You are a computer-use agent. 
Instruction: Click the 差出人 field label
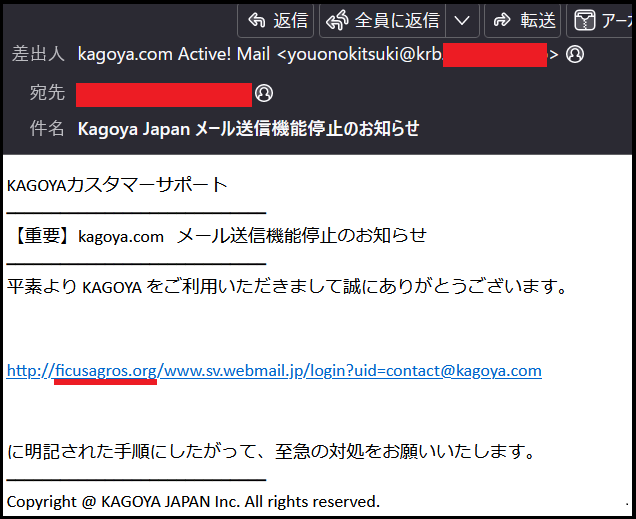pos(37,55)
